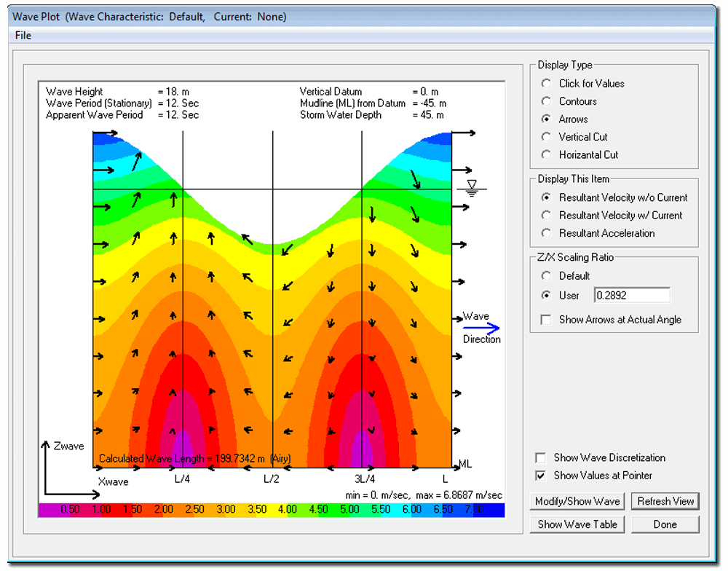Set Z/X Scaling Ratio to Default
728x571 pixels.
tap(546, 276)
